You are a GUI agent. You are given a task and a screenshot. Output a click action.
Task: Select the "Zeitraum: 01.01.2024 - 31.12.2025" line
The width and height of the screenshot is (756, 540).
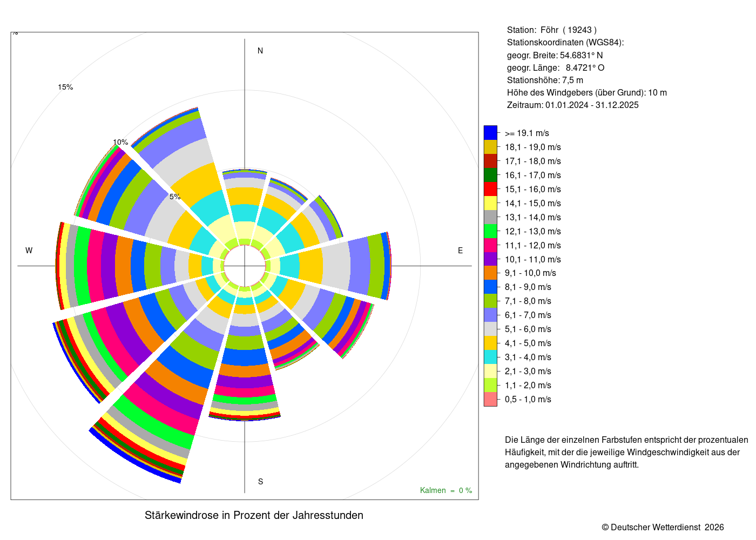[x=573, y=105]
